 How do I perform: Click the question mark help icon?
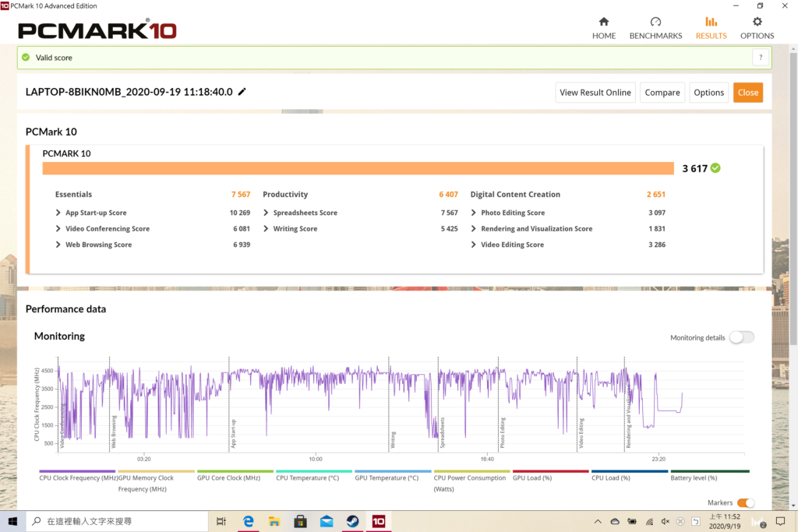[761, 58]
